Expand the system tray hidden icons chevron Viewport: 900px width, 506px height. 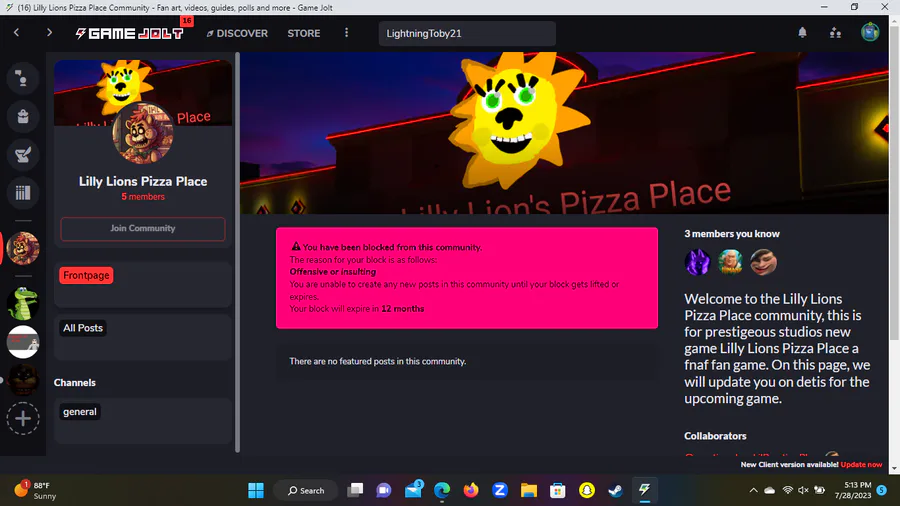[754, 491]
